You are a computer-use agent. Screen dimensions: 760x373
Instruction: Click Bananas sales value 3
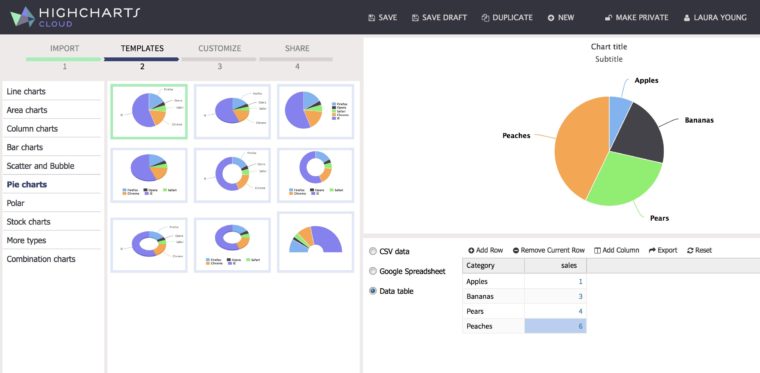555,296
